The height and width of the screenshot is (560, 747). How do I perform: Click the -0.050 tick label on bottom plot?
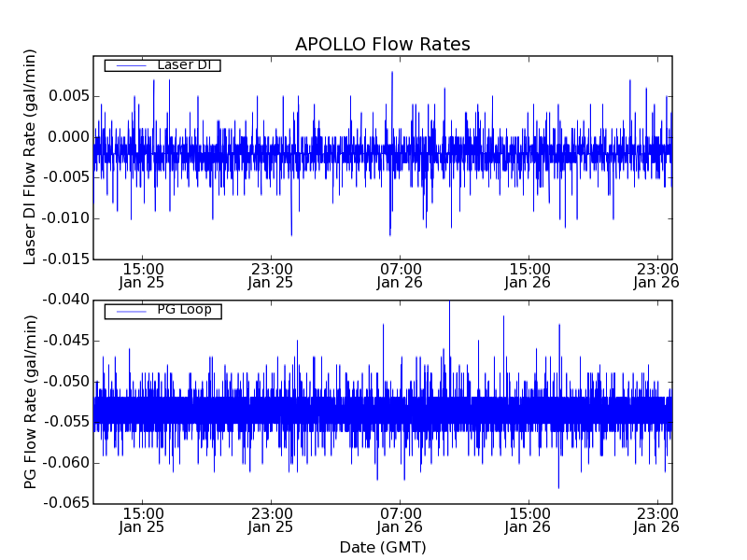click(66, 382)
